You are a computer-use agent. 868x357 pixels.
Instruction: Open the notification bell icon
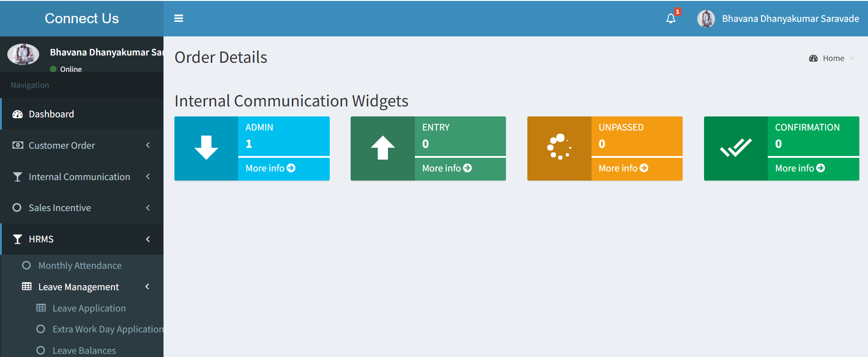pos(671,19)
